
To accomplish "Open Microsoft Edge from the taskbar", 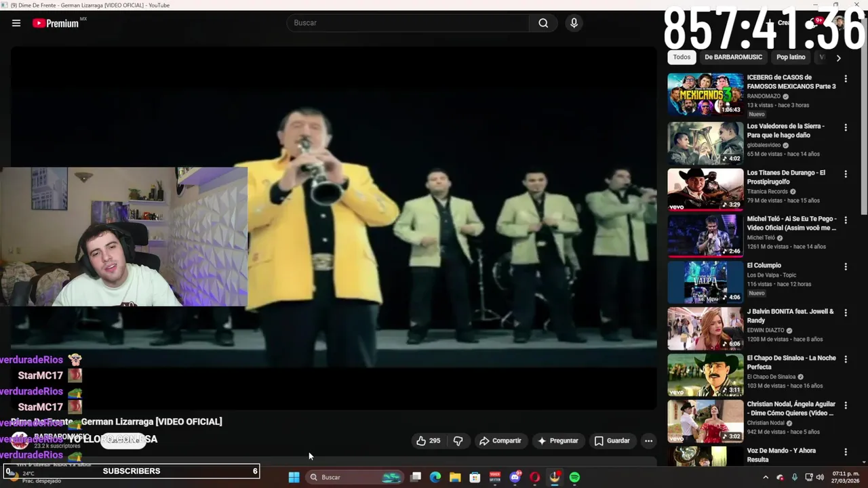I will [435, 477].
